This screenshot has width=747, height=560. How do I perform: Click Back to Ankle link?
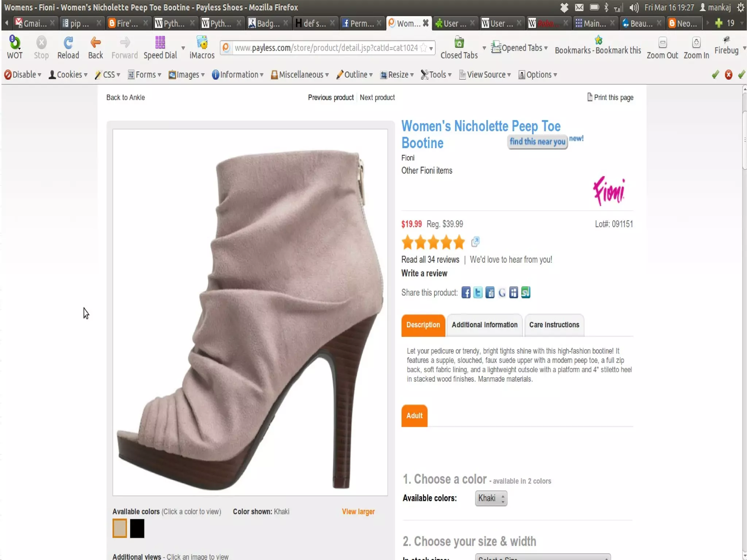[x=125, y=97]
